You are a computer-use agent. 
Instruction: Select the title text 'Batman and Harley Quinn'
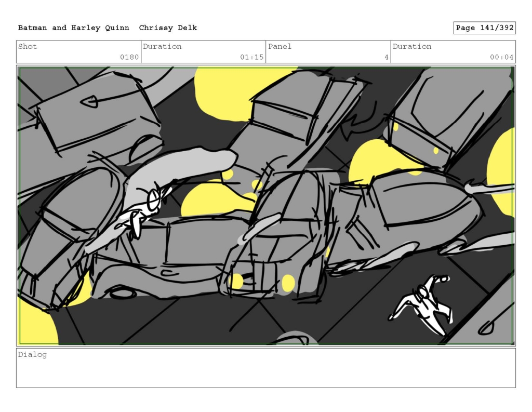[74, 28]
